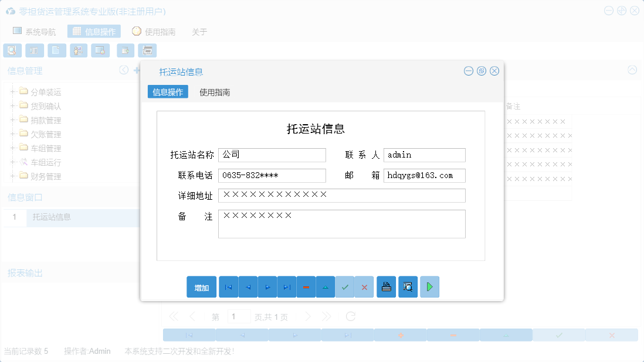Open print preview in the dialog
644x362 pixels.
pyautogui.click(x=408, y=286)
